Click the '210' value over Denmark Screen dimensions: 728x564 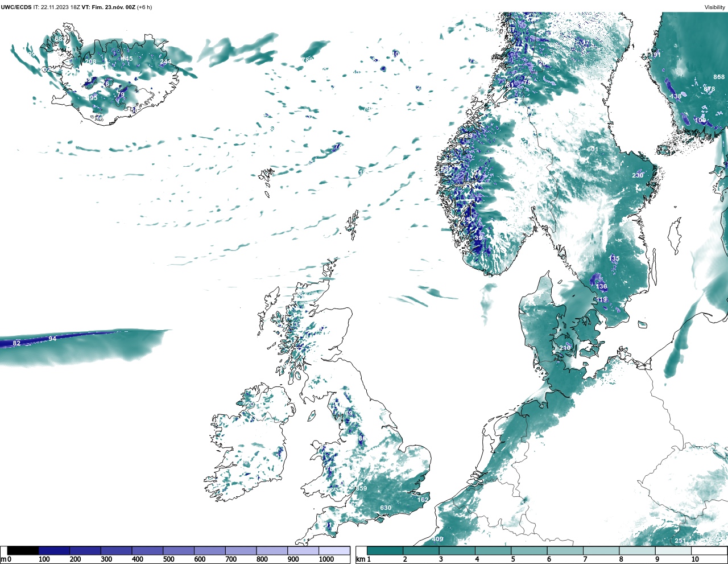(x=565, y=348)
